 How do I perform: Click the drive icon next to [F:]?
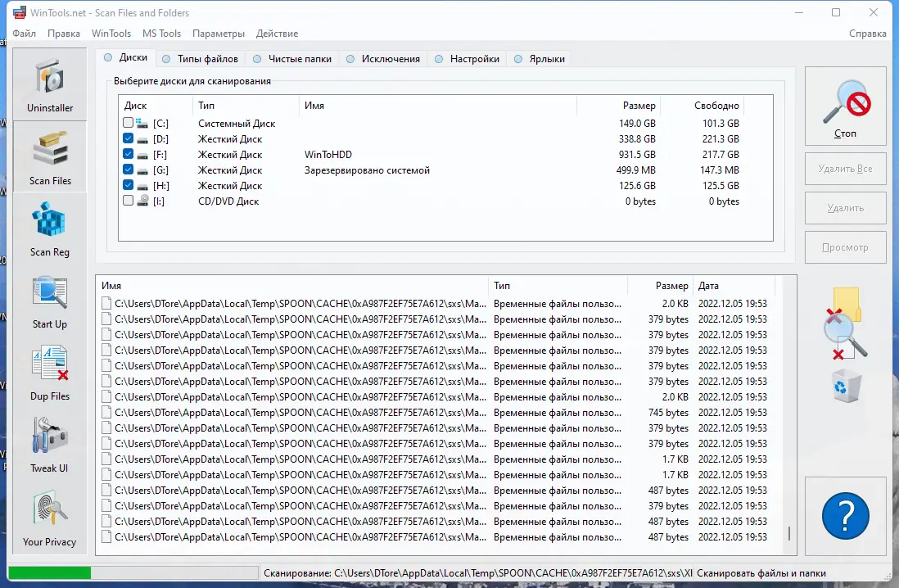coord(142,155)
